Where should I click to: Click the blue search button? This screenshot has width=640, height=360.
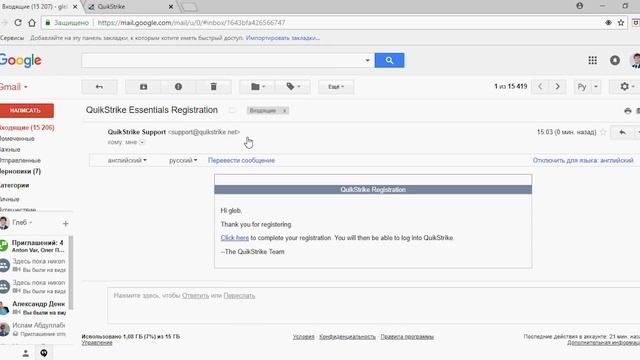389,60
